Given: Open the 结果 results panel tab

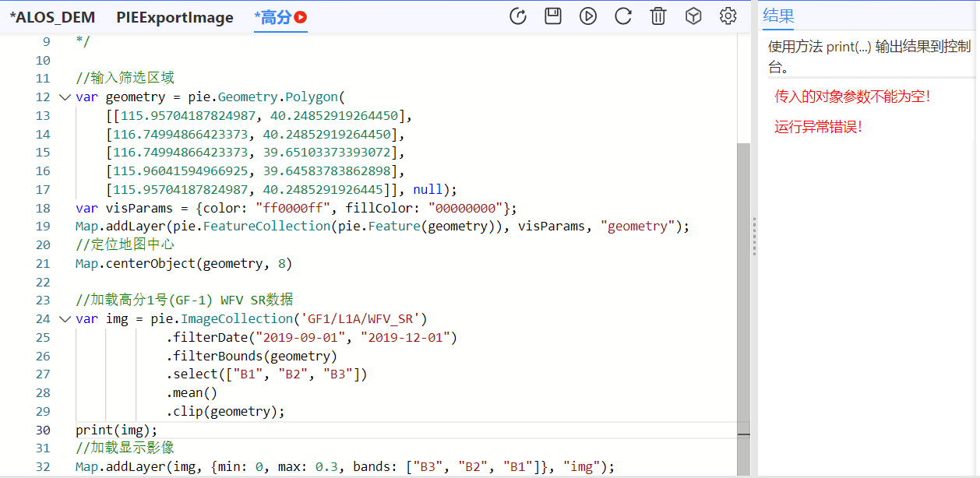Looking at the screenshot, I should coord(779,16).
